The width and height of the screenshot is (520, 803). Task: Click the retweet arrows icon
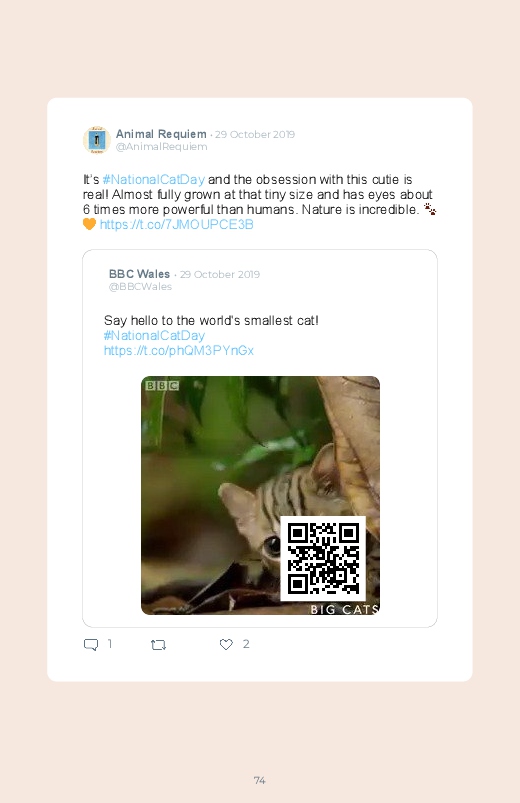pos(158,645)
